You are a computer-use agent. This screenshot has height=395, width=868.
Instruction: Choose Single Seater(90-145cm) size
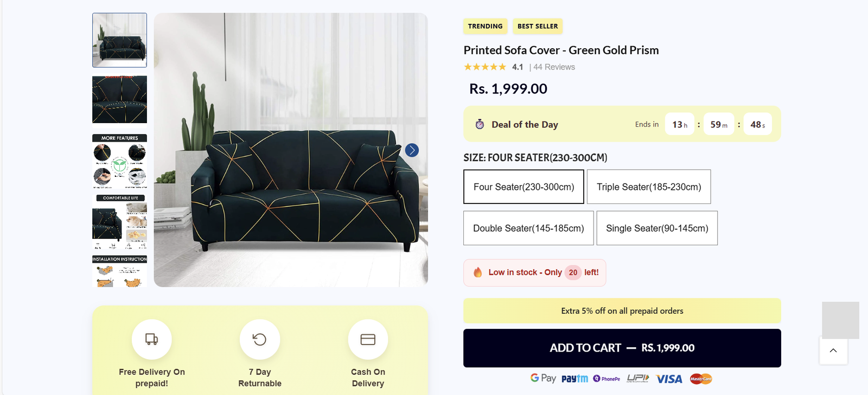657,228
